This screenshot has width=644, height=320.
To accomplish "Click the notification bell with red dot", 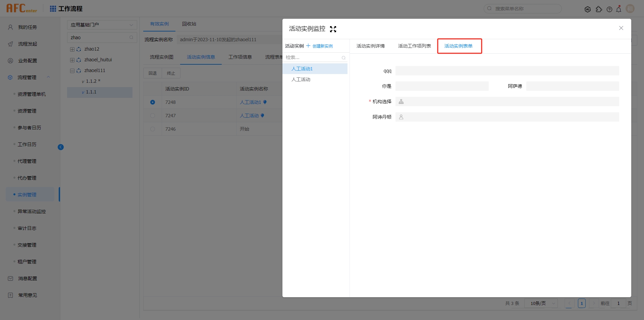I will (x=619, y=9).
